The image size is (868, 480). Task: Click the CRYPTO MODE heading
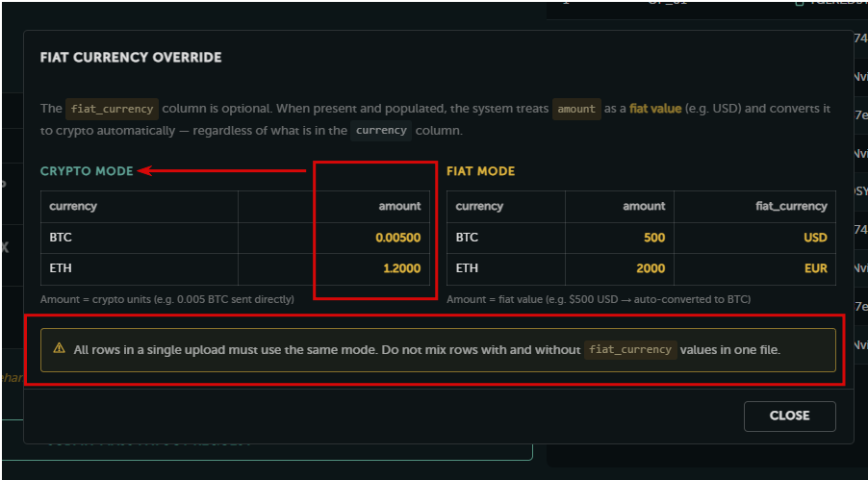tap(87, 171)
